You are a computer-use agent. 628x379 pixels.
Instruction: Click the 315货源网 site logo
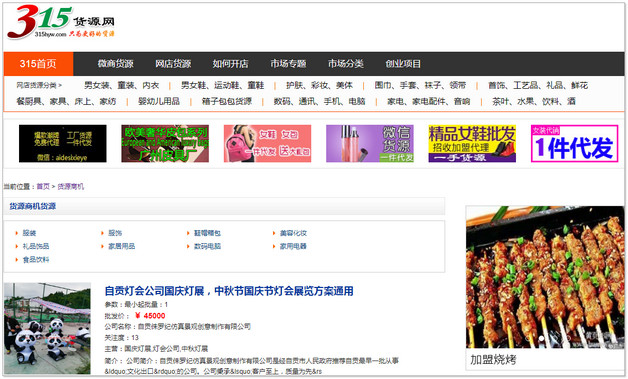(x=61, y=22)
